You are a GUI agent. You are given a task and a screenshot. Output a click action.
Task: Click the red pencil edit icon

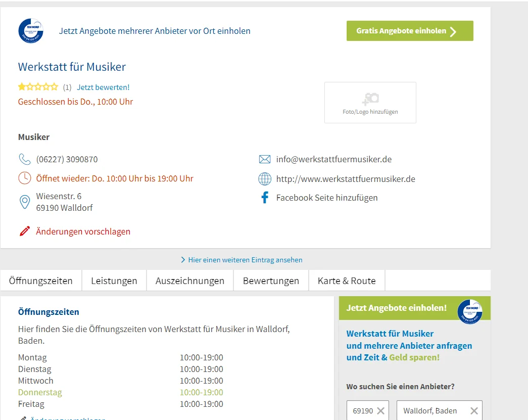24,231
